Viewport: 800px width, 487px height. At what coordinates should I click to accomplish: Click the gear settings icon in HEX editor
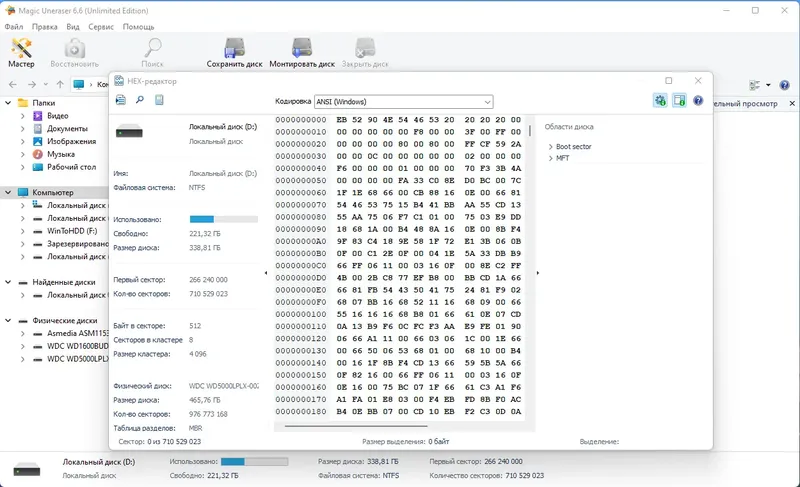[660, 100]
